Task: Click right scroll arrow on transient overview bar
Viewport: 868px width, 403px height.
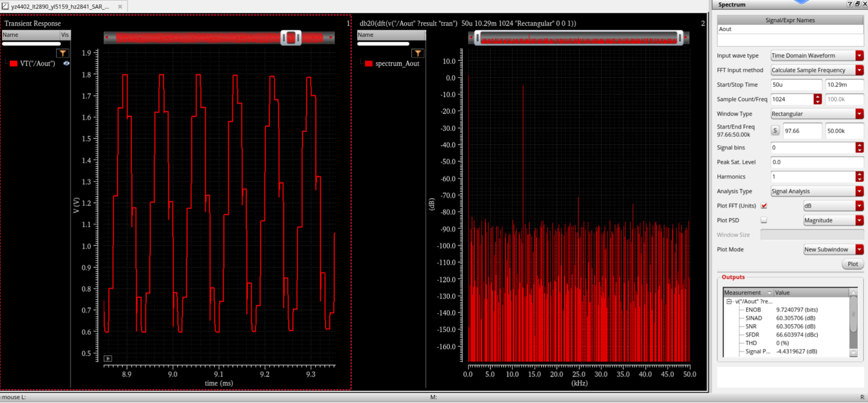Action: coord(331,38)
